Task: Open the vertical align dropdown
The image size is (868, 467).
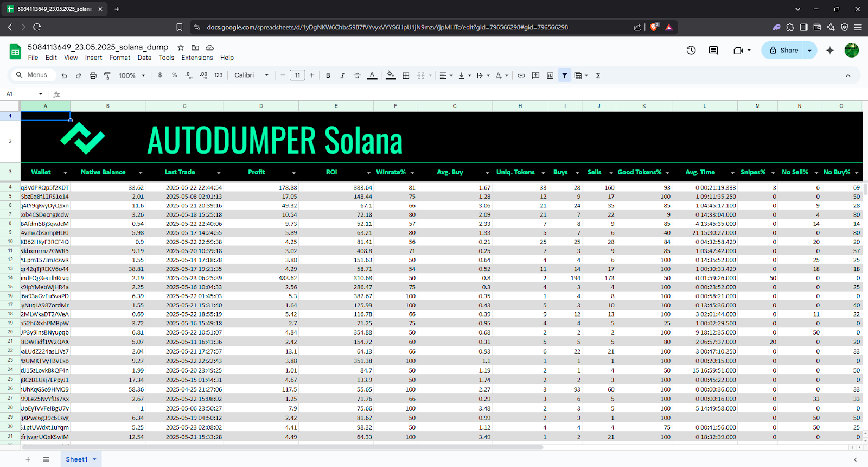Action: point(464,75)
